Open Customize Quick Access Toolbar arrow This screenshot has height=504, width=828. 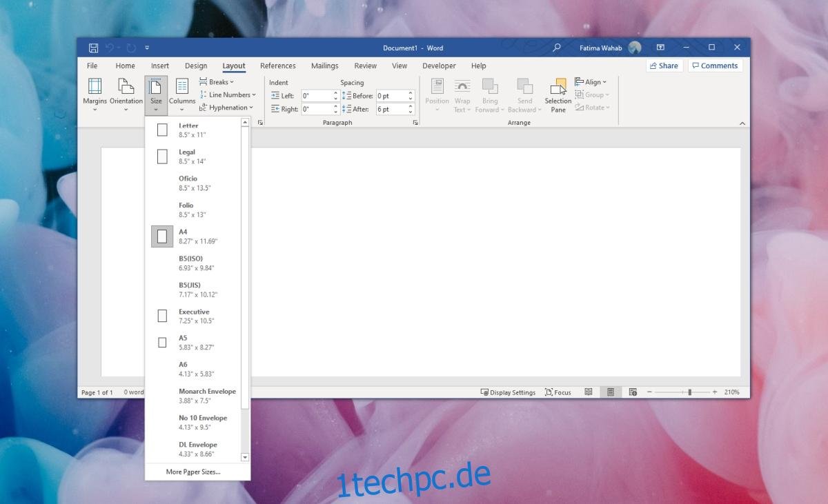pos(147,48)
